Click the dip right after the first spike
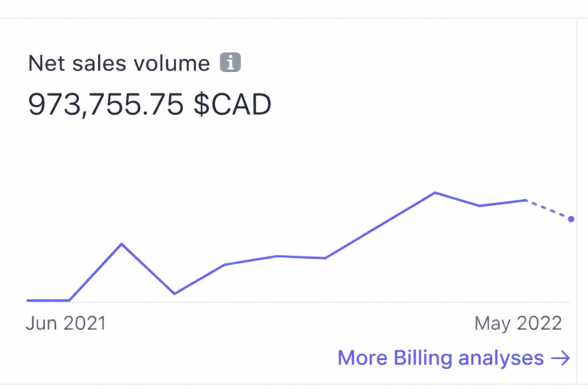The height and width of the screenshot is (392, 588). click(x=175, y=293)
